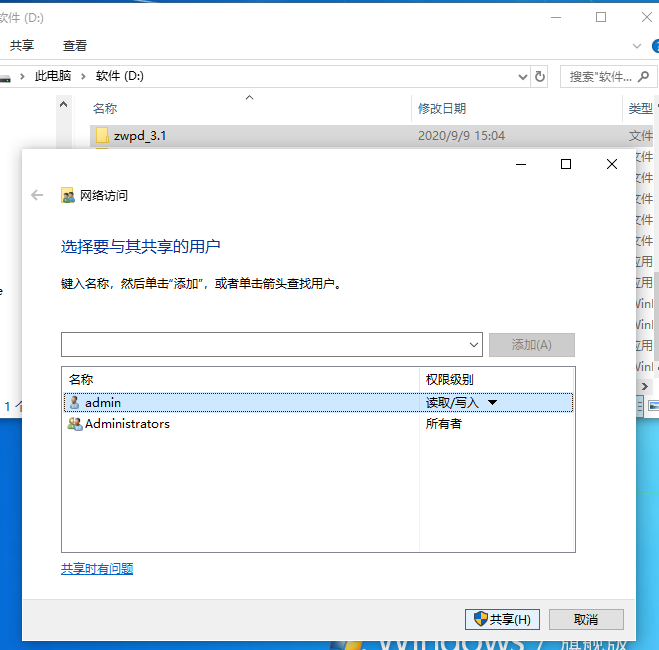Expand the Explorer ribbon chevron
Screen dimensions: 659x650
click(x=637, y=46)
